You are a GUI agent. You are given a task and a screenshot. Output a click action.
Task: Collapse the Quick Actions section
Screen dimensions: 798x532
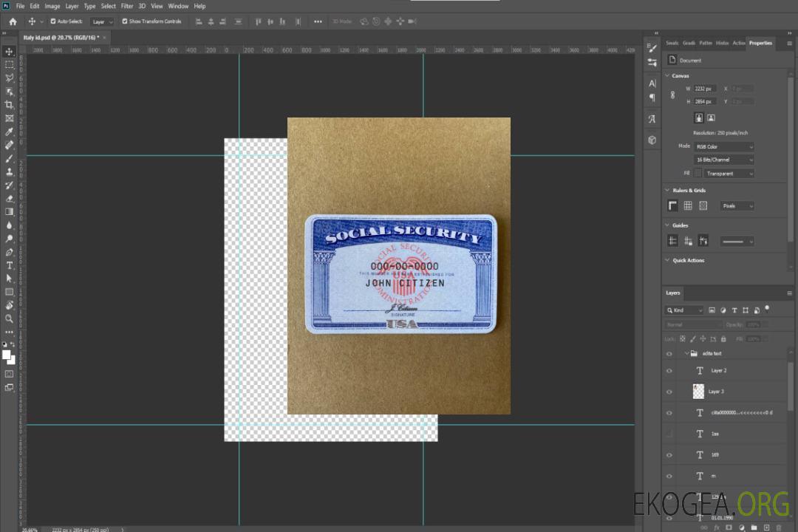click(x=668, y=260)
